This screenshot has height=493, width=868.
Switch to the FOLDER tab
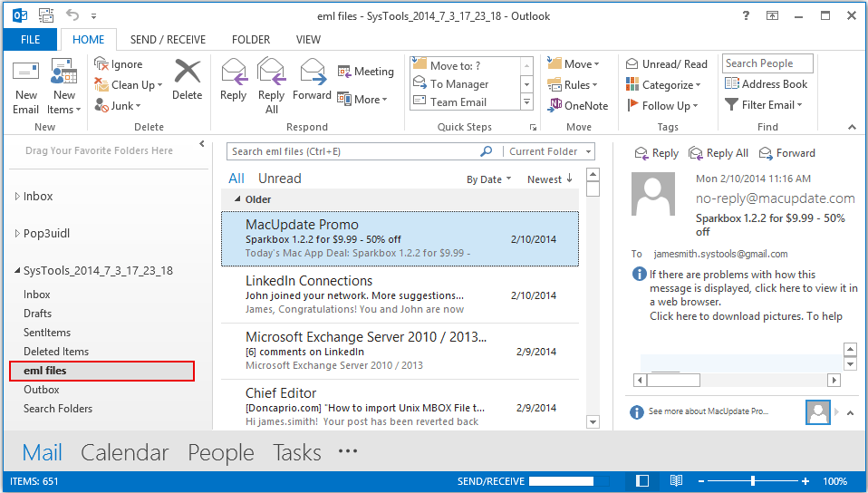click(x=251, y=39)
